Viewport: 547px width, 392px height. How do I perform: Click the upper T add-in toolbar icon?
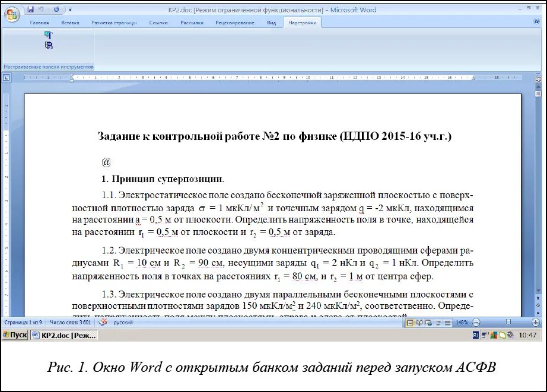tap(49, 35)
